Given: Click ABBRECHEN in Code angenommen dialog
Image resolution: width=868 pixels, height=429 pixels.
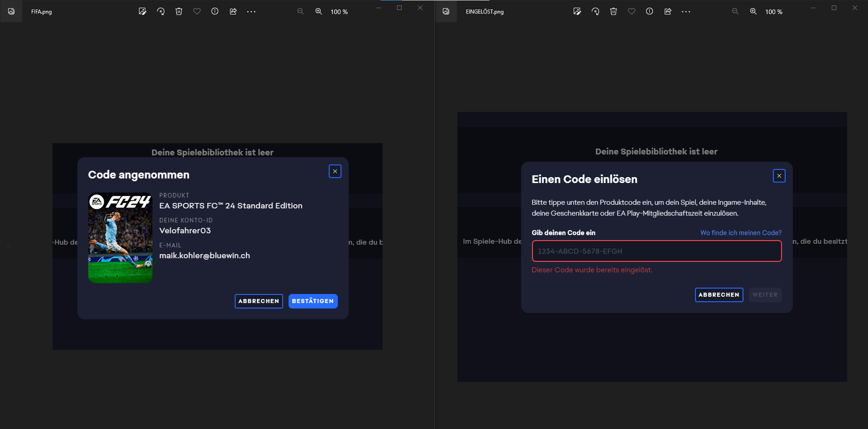Looking at the screenshot, I should (x=259, y=301).
